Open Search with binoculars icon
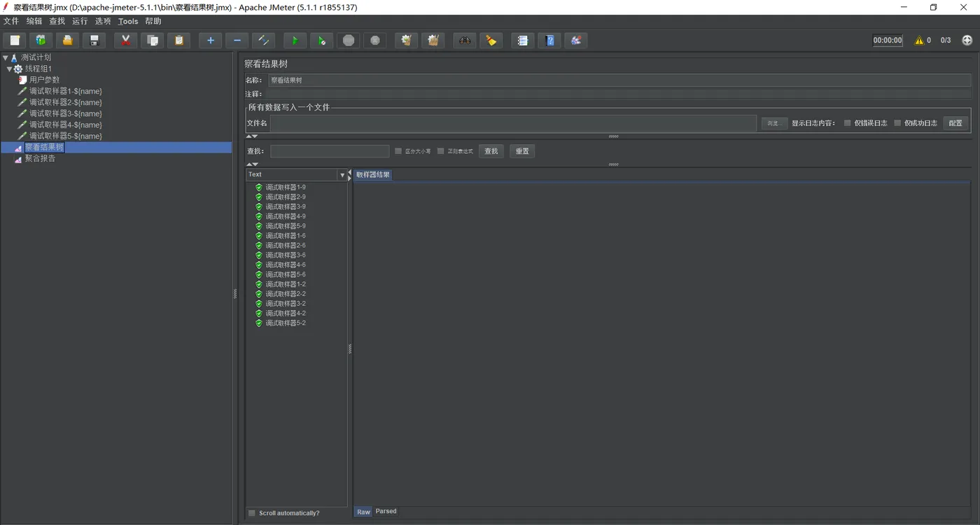 click(x=464, y=41)
